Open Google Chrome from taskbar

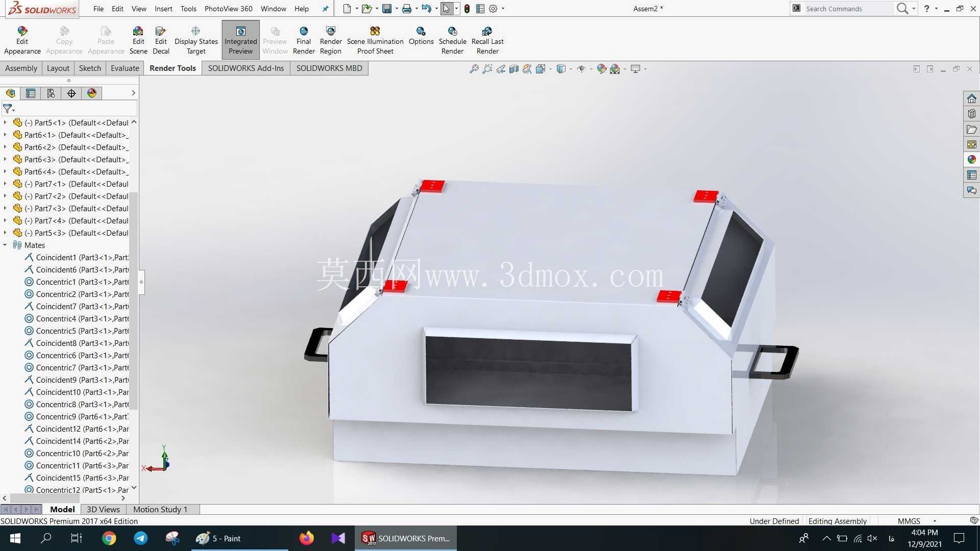pyautogui.click(x=109, y=538)
